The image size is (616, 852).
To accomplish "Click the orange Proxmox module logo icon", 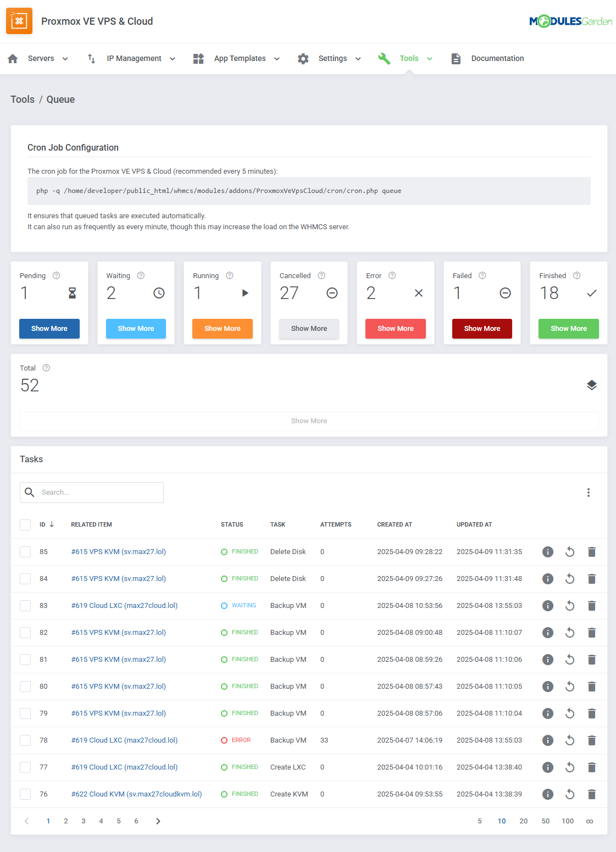I will click(x=19, y=21).
